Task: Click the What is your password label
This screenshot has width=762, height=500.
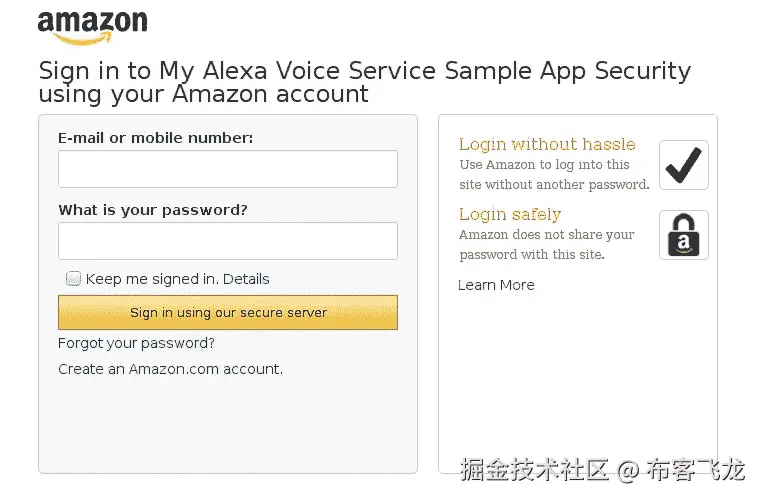Action: click(x=153, y=210)
